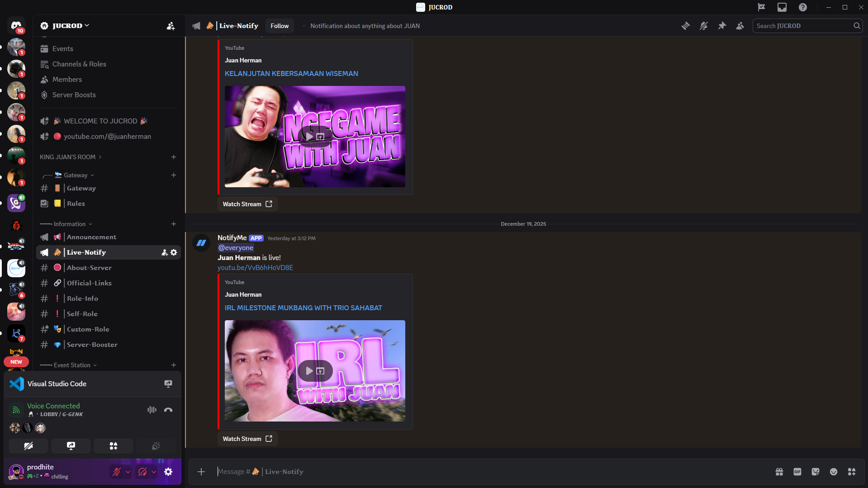Open microphone input options dropdown arrow
Screen dimensions: 868x488
point(128,472)
